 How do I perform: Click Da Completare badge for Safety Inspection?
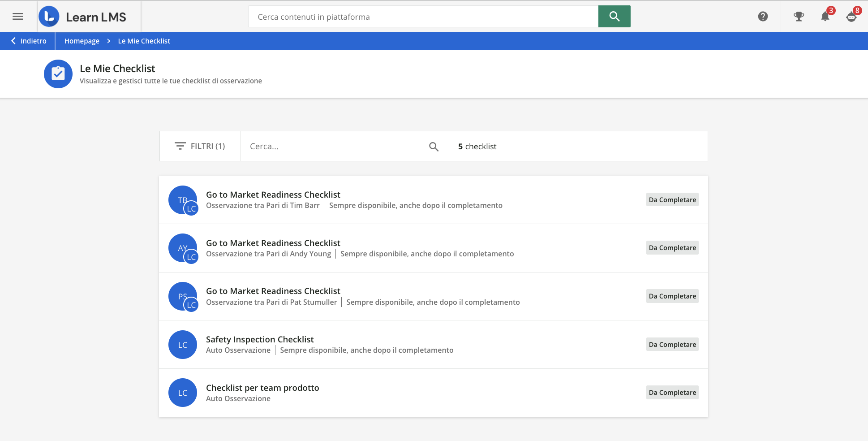pos(672,345)
